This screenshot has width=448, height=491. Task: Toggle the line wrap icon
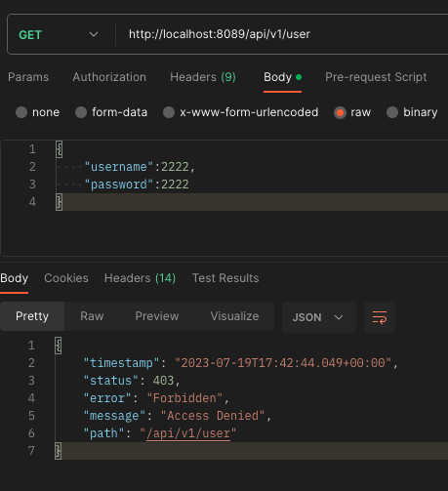click(380, 317)
